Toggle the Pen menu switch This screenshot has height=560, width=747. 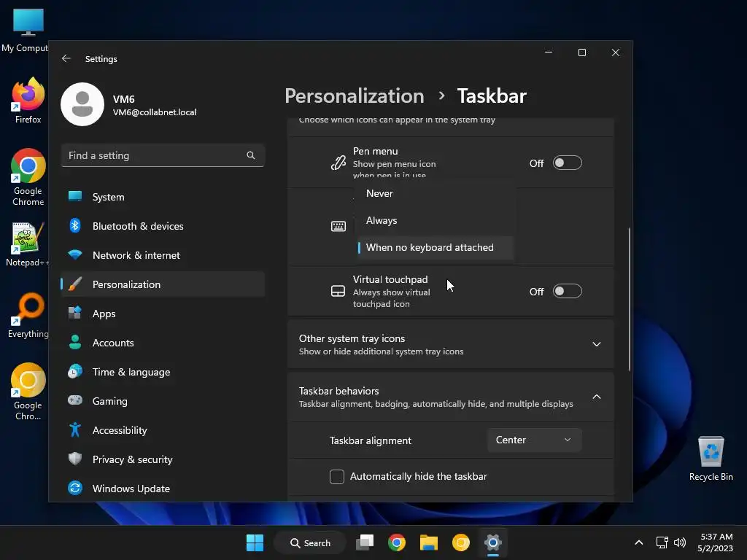[x=567, y=163]
